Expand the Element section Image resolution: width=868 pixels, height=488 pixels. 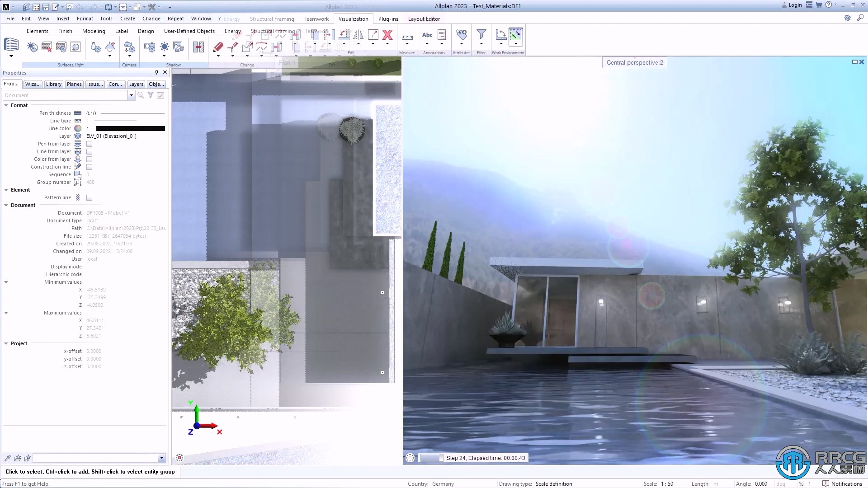point(6,189)
